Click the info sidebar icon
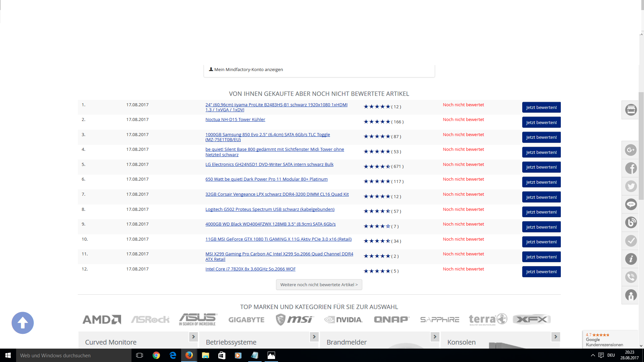The width and height of the screenshot is (644, 362). pos(631,259)
